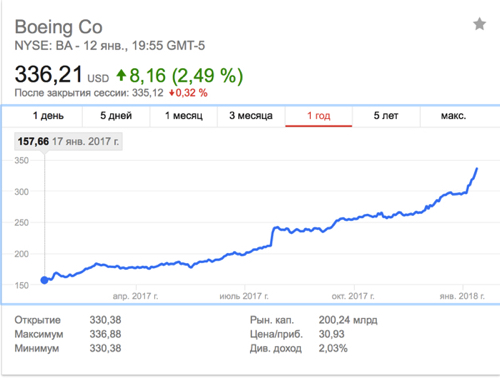
Task: Click the апр. 2017 г. axis label
Action: [135, 296]
